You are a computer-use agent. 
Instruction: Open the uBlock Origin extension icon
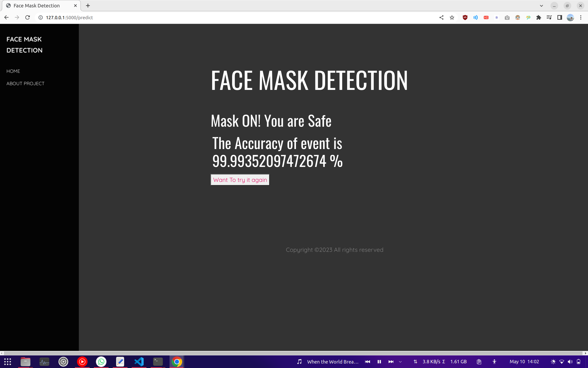click(465, 17)
